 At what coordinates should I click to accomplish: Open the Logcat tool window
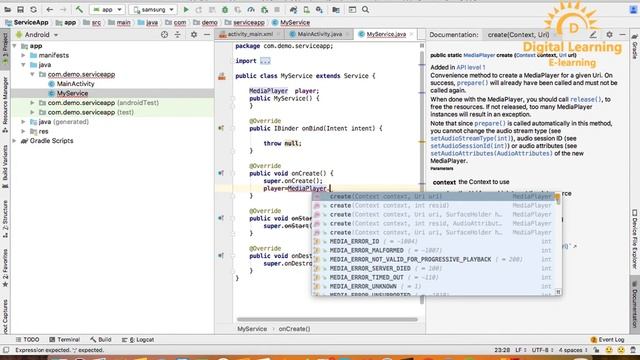coord(138,340)
